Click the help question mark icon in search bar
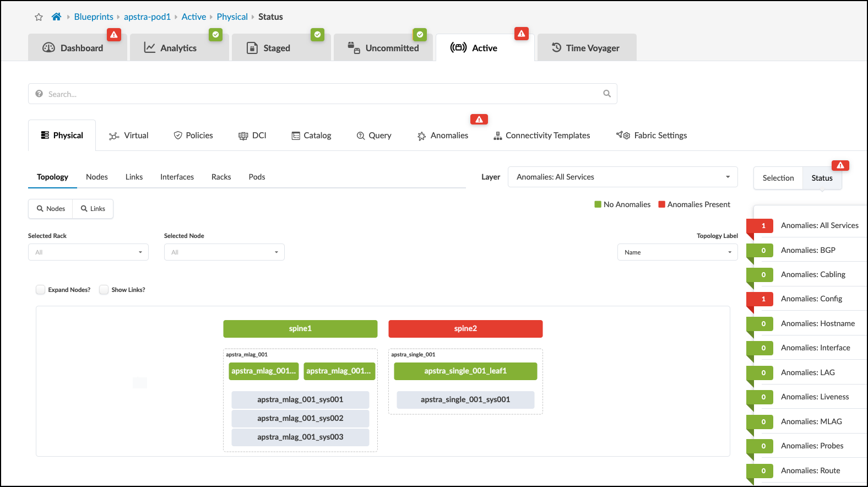The width and height of the screenshot is (868, 487). pos(39,94)
